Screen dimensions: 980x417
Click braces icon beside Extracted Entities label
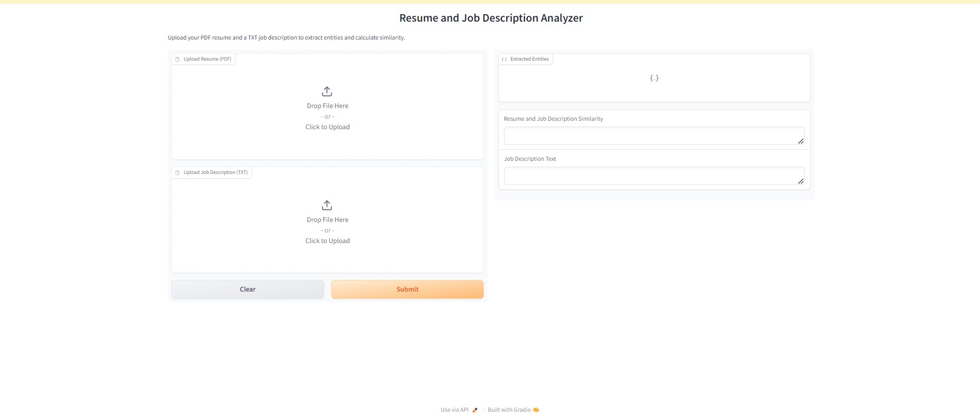(504, 60)
